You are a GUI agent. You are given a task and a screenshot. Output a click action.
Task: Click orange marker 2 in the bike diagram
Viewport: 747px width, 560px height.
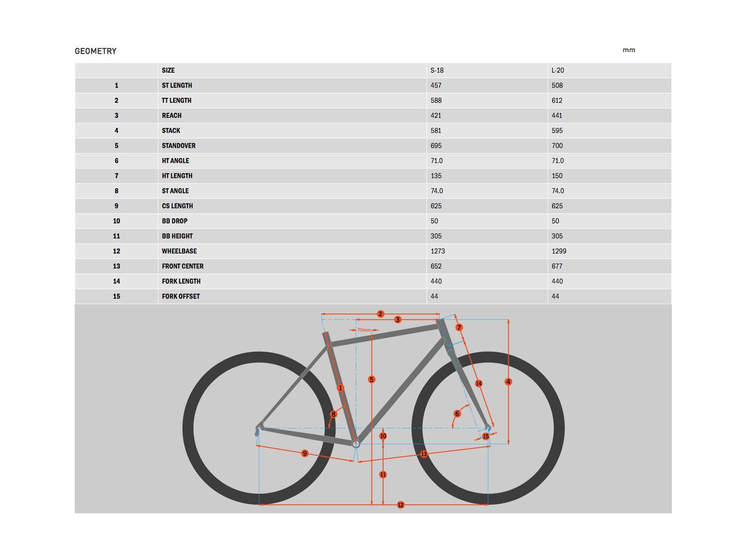point(381,314)
